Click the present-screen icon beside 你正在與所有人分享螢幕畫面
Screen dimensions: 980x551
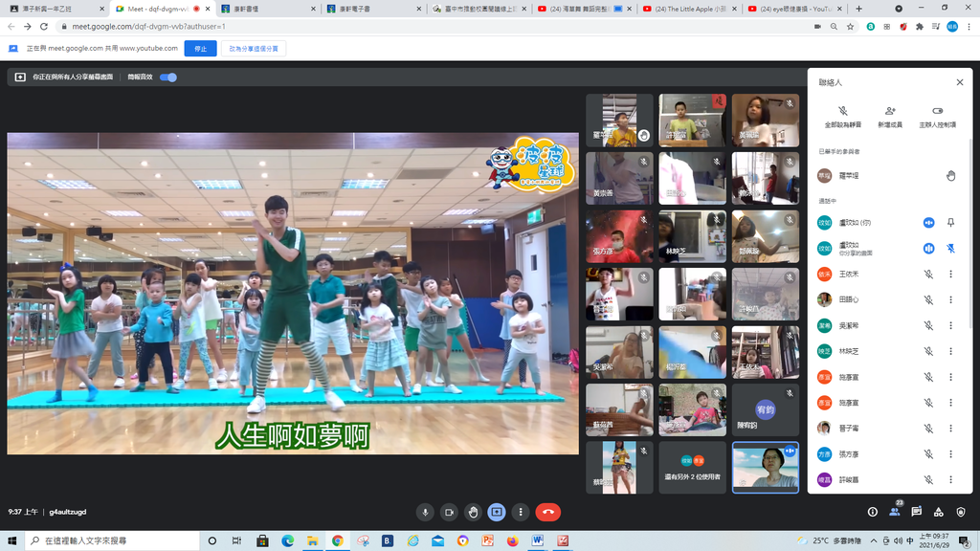tap(20, 77)
